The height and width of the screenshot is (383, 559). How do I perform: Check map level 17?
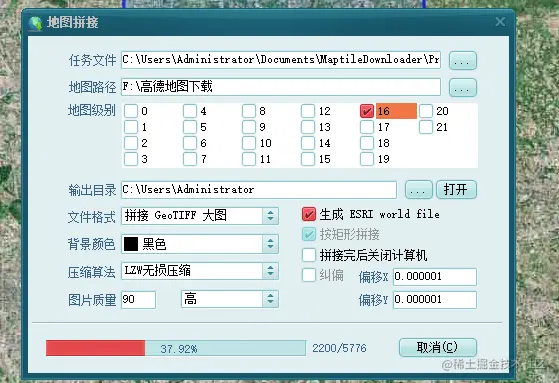[367, 127]
